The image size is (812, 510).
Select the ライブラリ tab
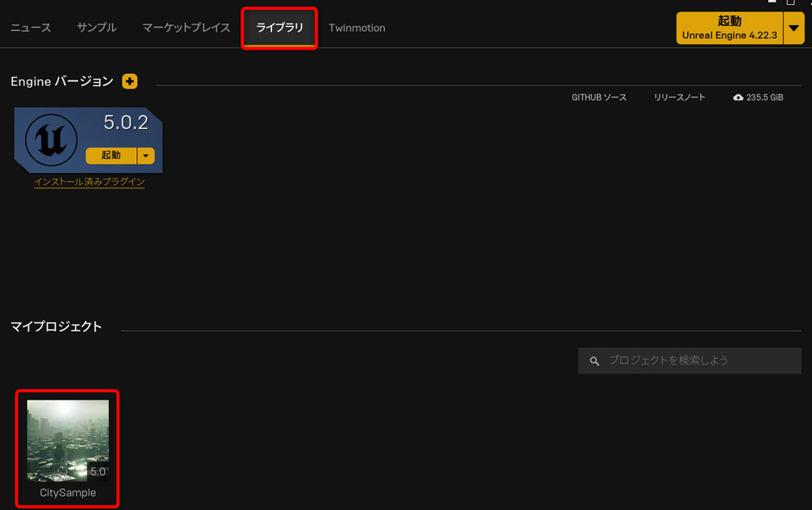[279, 28]
